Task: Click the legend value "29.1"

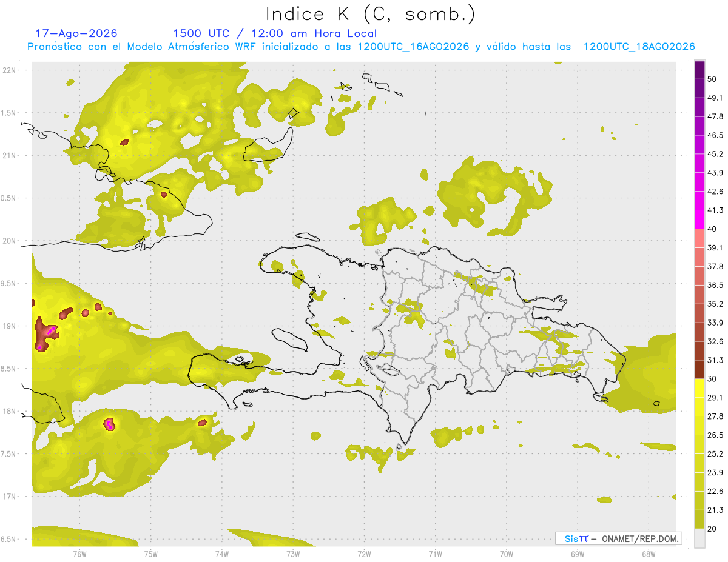Action: point(715,397)
